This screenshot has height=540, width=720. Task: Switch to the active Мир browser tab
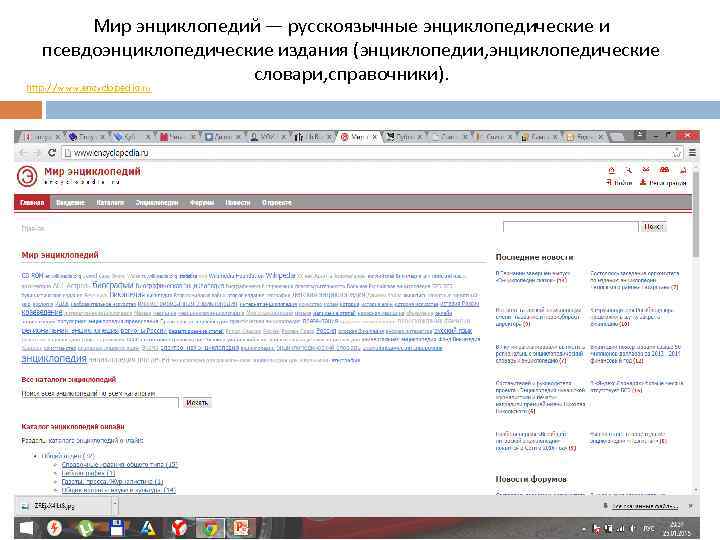(359, 137)
